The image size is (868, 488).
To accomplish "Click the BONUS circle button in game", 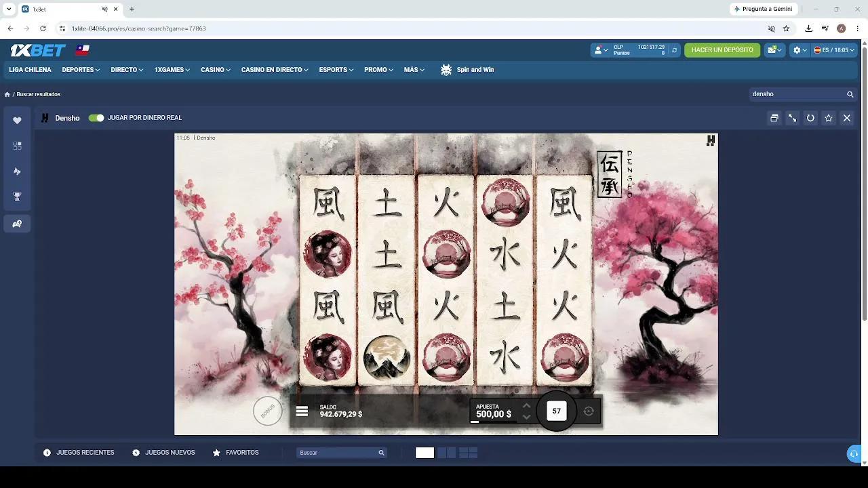I will (x=268, y=411).
